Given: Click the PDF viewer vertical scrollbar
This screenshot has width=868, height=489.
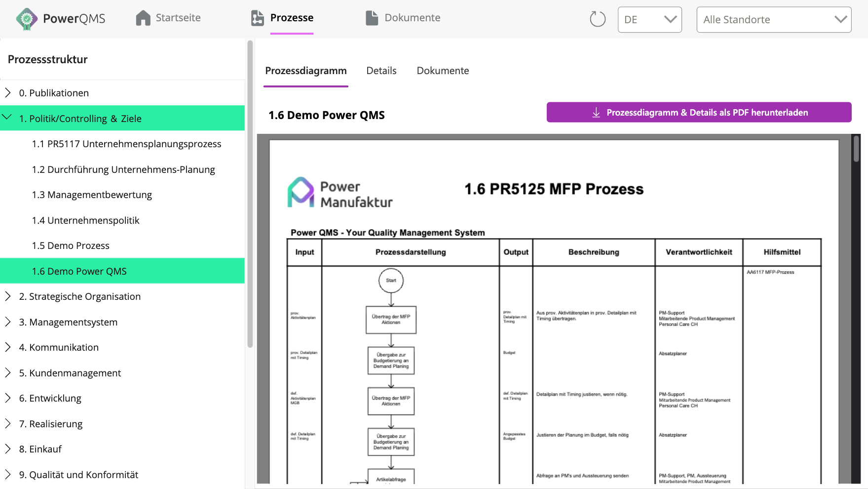Looking at the screenshot, I should [857, 148].
